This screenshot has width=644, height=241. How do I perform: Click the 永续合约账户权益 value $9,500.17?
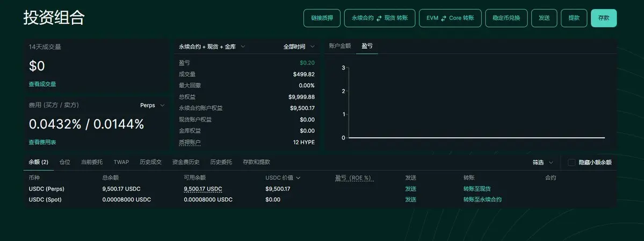click(x=302, y=108)
